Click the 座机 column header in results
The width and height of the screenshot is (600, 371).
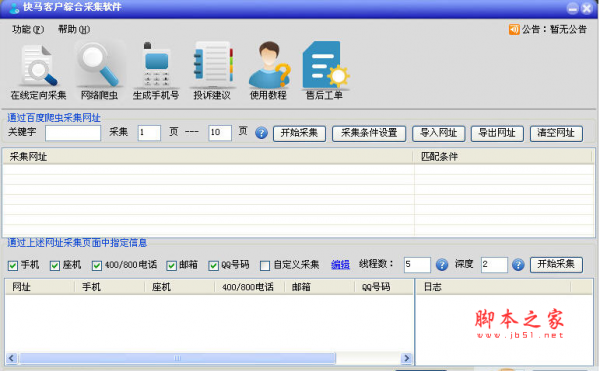[x=179, y=287]
